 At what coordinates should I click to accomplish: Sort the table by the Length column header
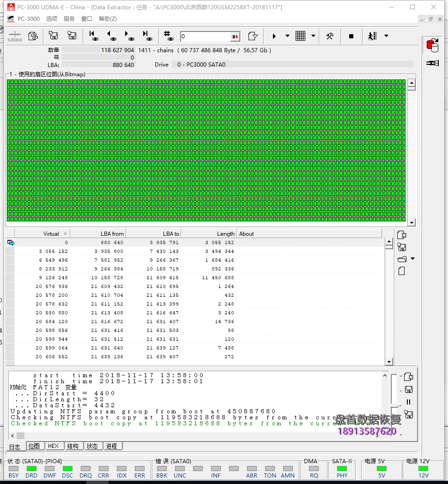click(209, 233)
